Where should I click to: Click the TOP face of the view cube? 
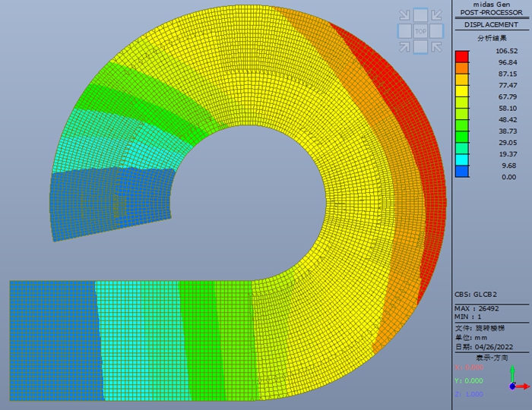point(420,31)
